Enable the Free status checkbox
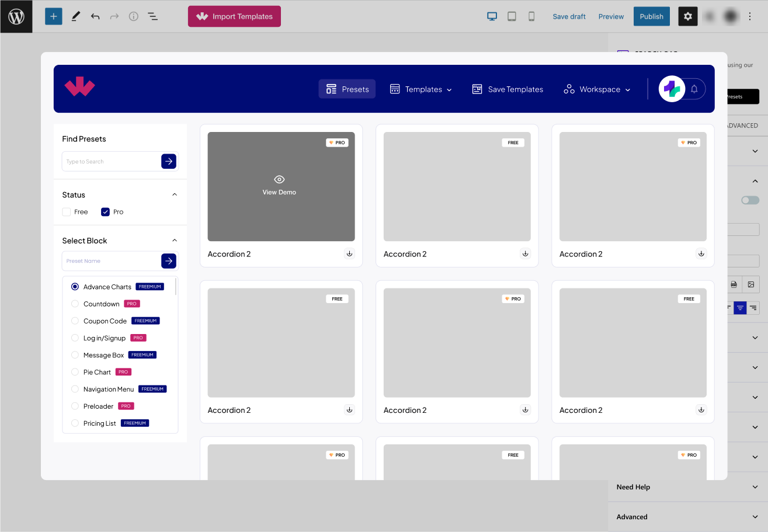768x532 pixels. click(67, 212)
